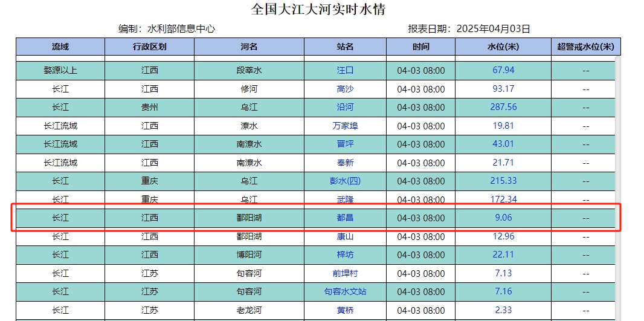The width and height of the screenshot is (644, 321).
Task: Click water level value 21.71
Action: tap(503, 163)
